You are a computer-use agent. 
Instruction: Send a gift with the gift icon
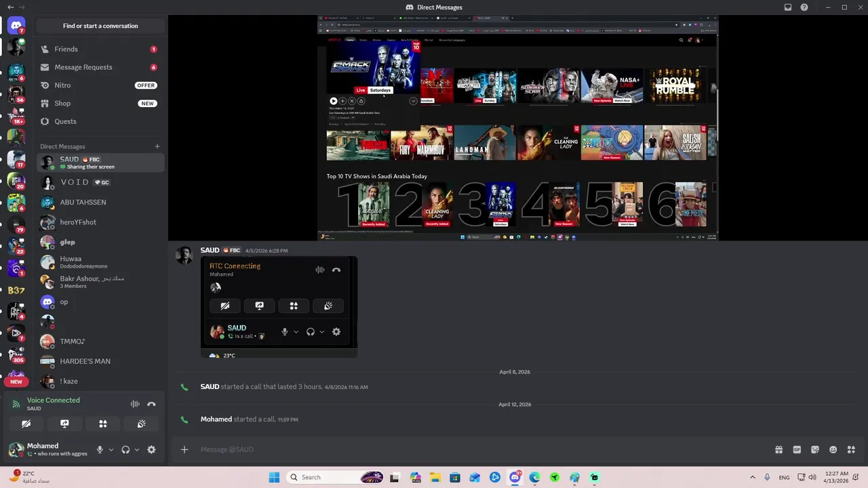coord(778,449)
